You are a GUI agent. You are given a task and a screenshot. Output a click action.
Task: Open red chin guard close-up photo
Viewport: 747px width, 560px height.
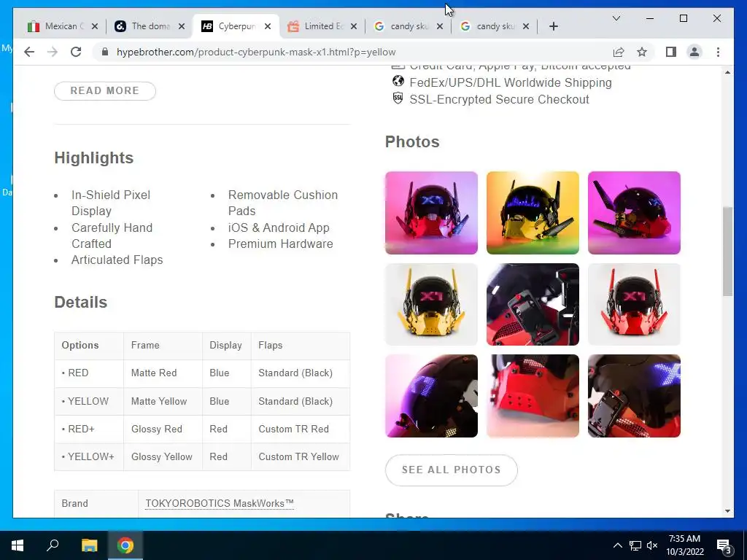pyautogui.click(x=533, y=396)
